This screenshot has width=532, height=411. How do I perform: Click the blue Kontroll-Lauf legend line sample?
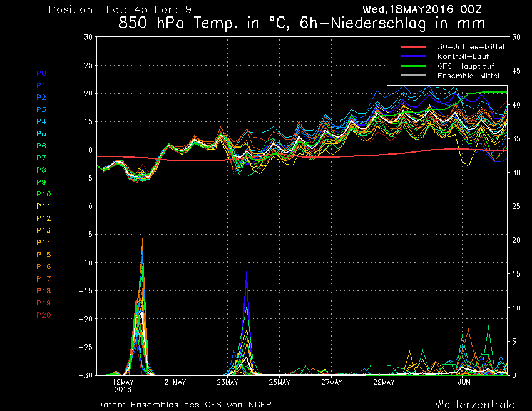pos(414,56)
